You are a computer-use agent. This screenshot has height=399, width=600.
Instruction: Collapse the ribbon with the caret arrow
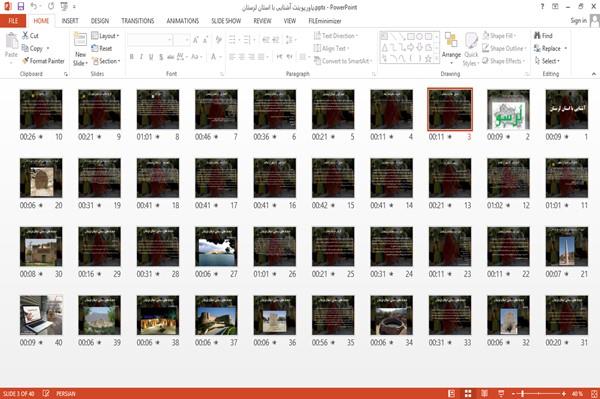[x=594, y=74]
